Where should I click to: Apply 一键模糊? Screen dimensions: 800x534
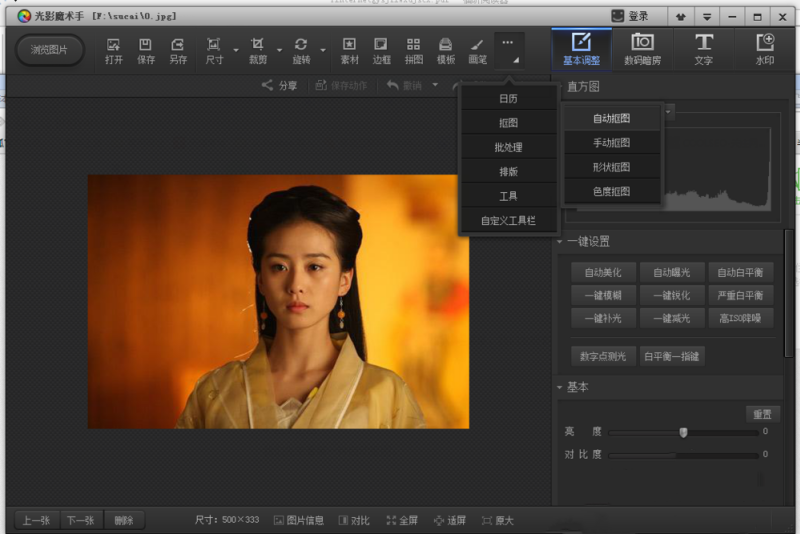[x=603, y=295]
